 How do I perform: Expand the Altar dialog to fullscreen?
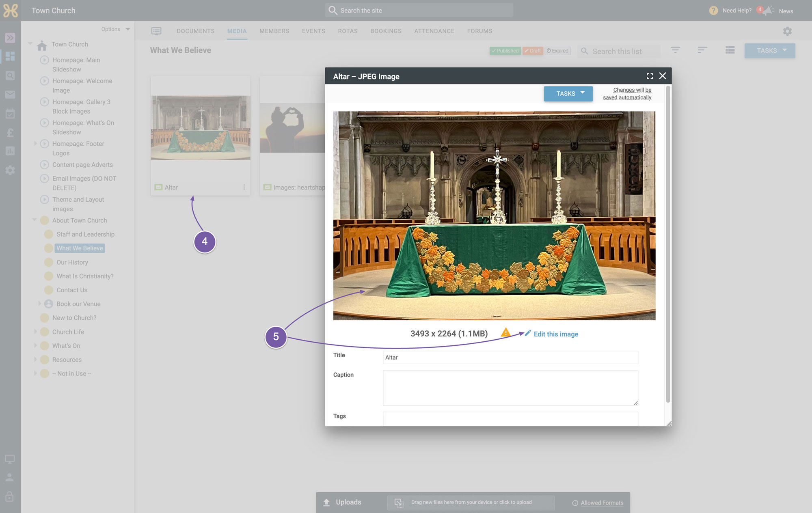[650, 76]
